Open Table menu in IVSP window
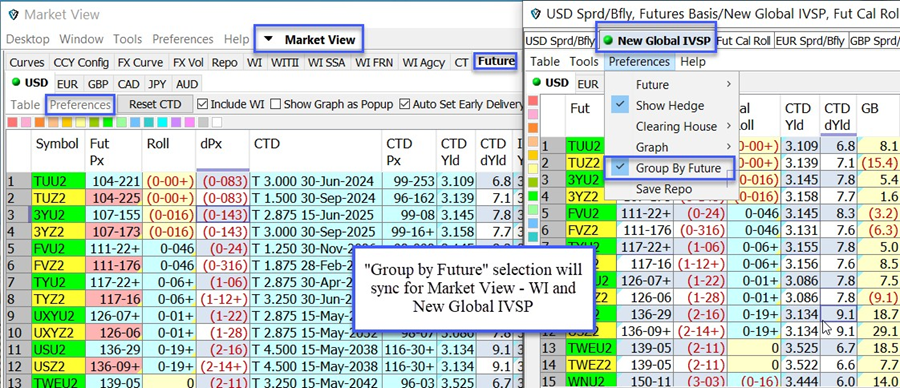900x388 pixels. pos(545,61)
